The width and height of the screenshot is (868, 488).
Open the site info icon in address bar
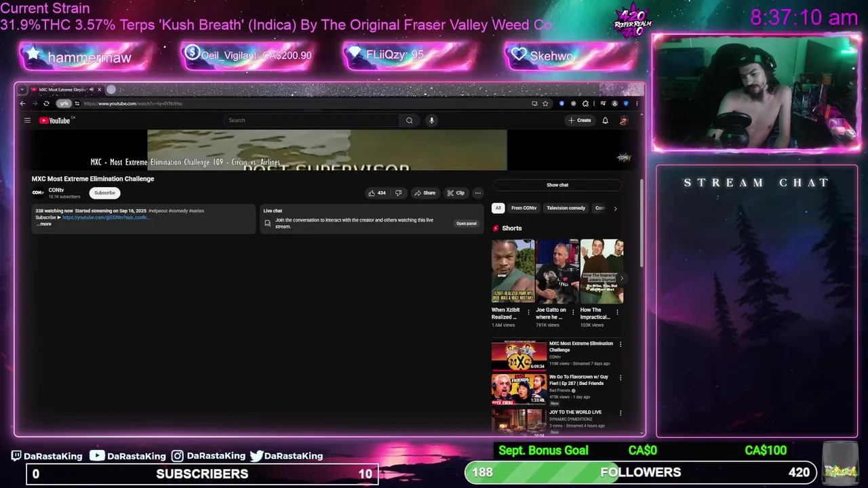[x=77, y=104]
